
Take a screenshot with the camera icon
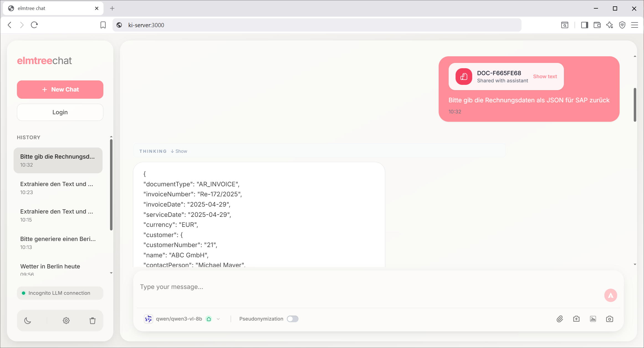click(609, 319)
